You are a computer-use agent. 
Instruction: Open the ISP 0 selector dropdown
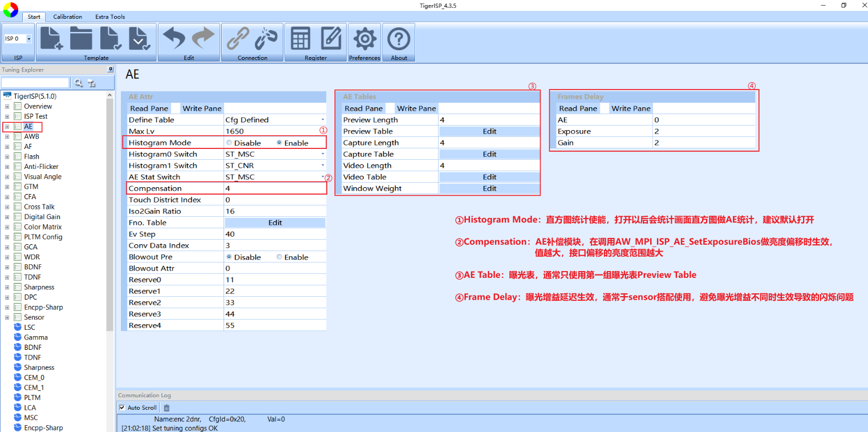[x=29, y=39]
